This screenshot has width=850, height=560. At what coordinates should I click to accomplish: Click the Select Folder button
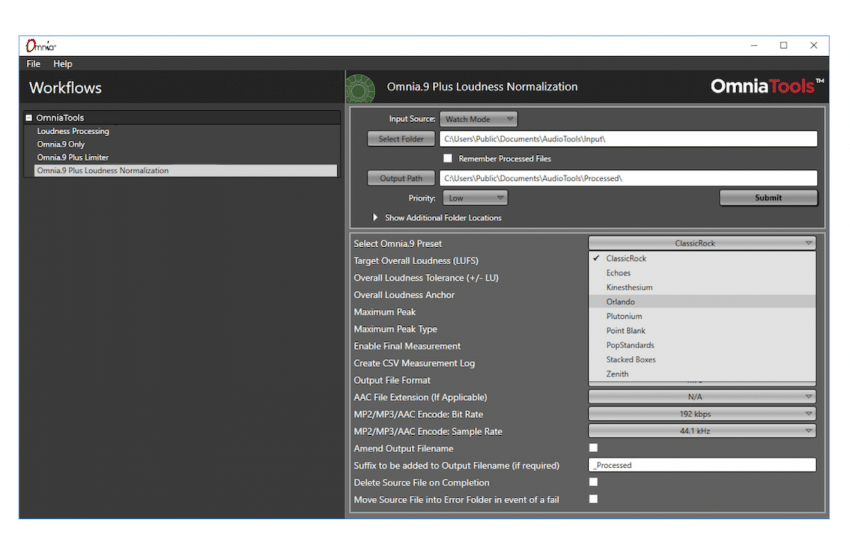[401, 139]
